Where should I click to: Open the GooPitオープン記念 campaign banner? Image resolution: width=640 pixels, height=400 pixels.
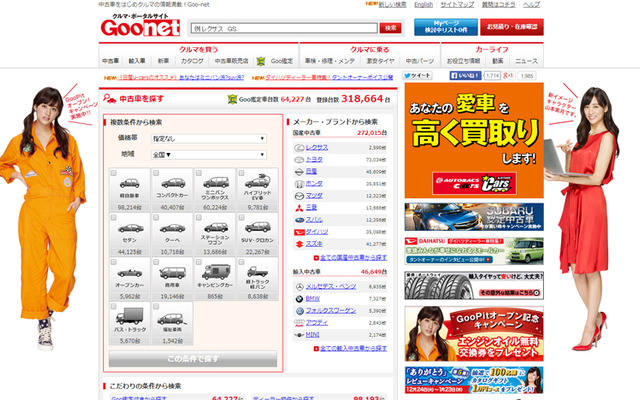(x=474, y=334)
